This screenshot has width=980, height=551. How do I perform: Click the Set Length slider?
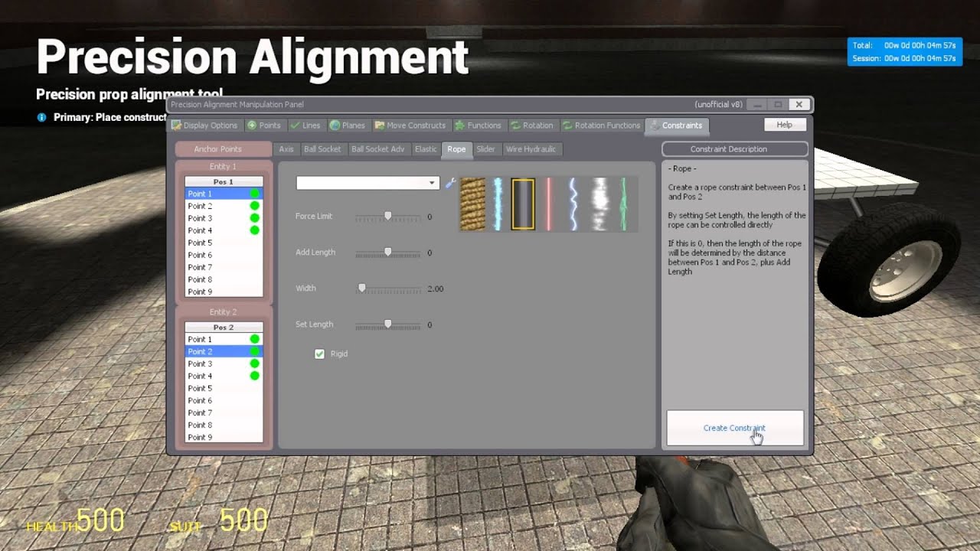pos(388,324)
